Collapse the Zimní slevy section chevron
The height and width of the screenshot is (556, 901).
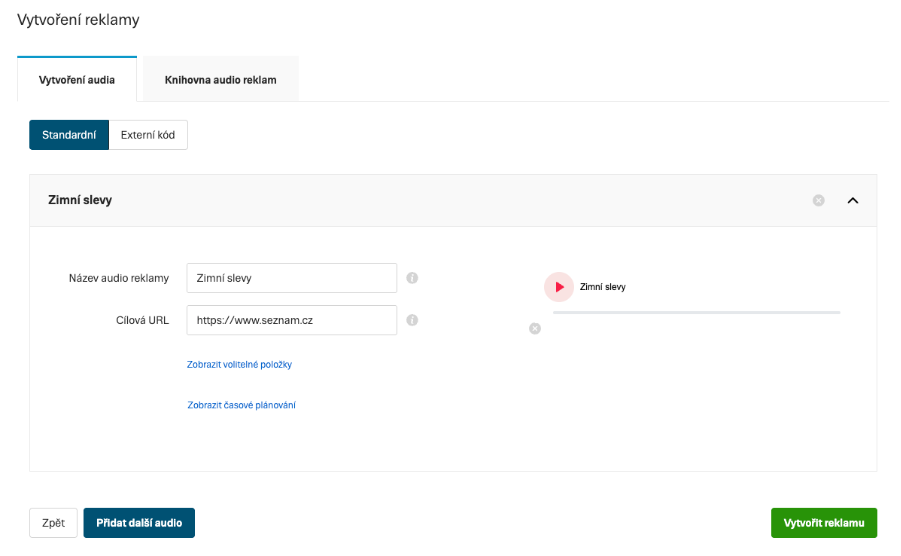coord(853,200)
